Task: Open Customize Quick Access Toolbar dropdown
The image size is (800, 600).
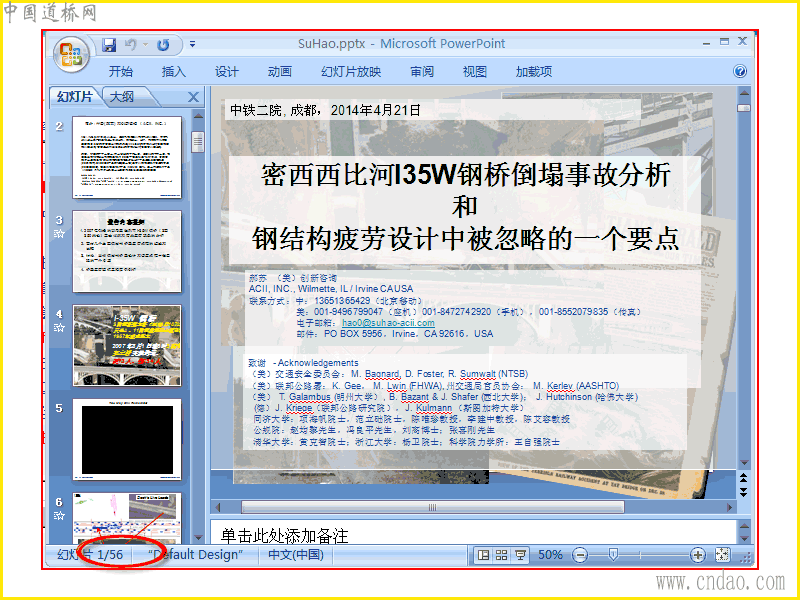Action: [x=192, y=44]
